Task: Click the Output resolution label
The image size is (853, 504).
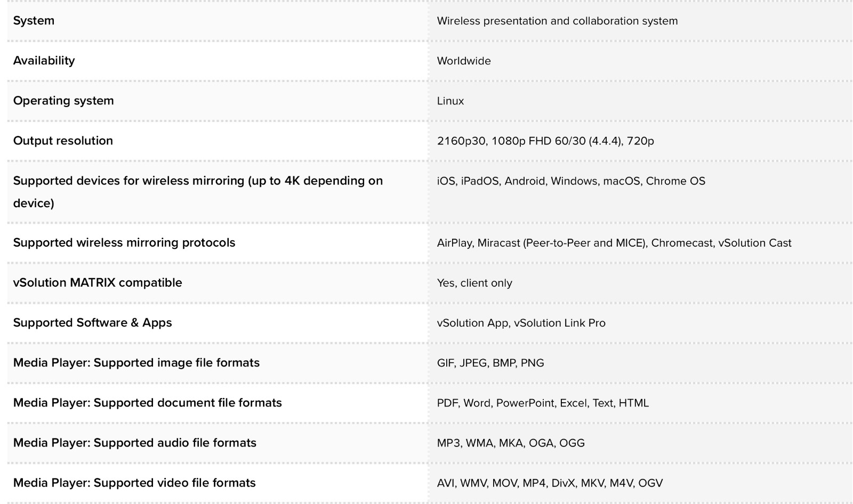Action: point(63,141)
